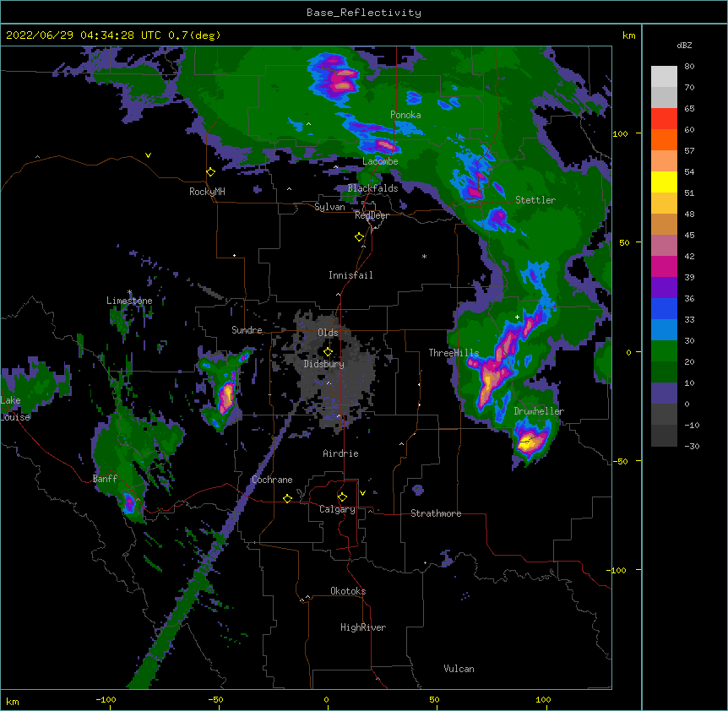
Task: Click the -30 value on the dBZ scale
Action: pyautogui.click(x=692, y=446)
